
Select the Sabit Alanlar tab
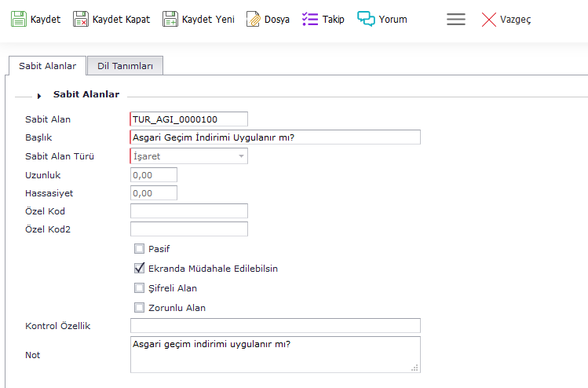coord(47,66)
